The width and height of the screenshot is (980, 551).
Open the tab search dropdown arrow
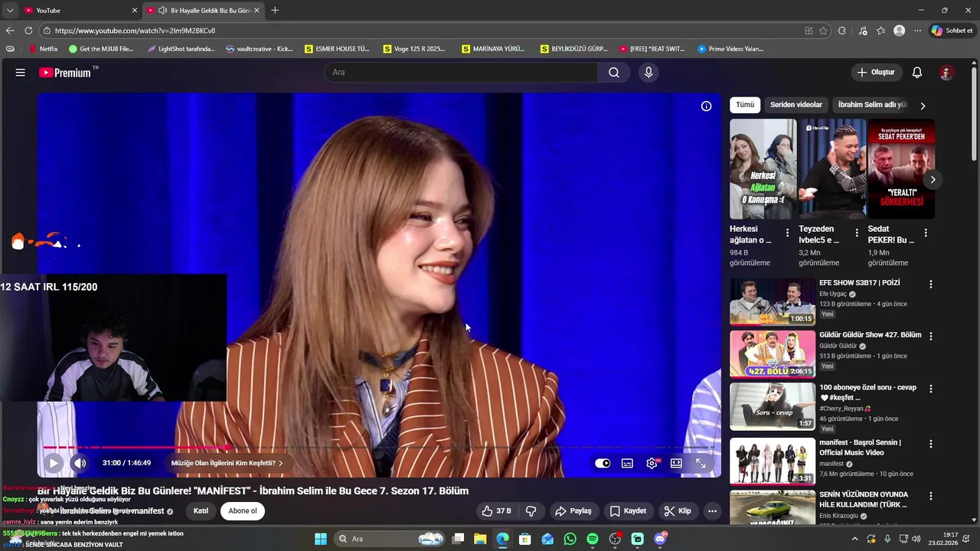pos(10,10)
